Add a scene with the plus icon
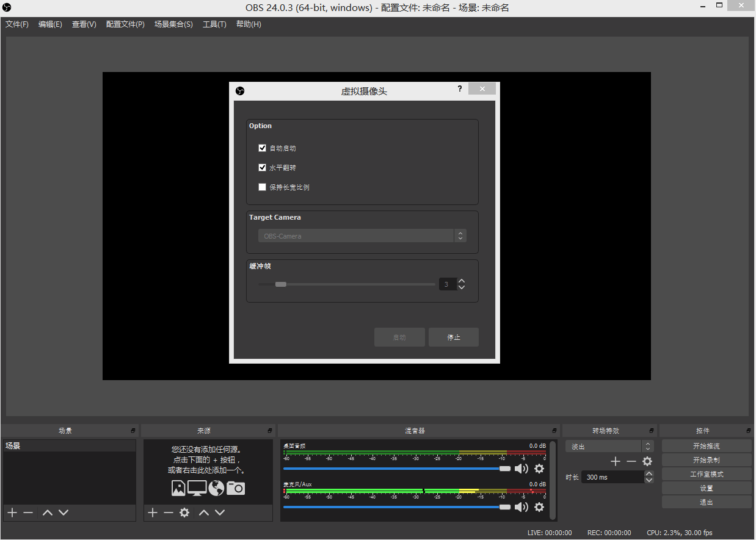 (12, 513)
